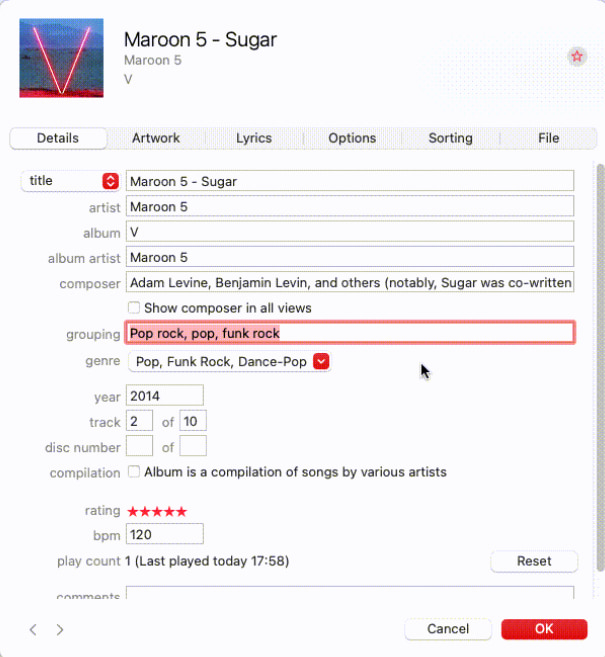Open the Sorting tab

point(450,138)
